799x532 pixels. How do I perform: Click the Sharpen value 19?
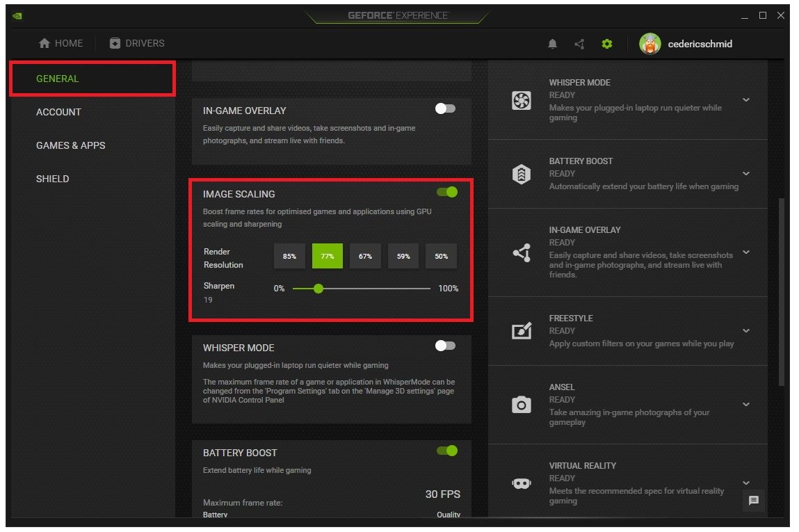[208, 300]
